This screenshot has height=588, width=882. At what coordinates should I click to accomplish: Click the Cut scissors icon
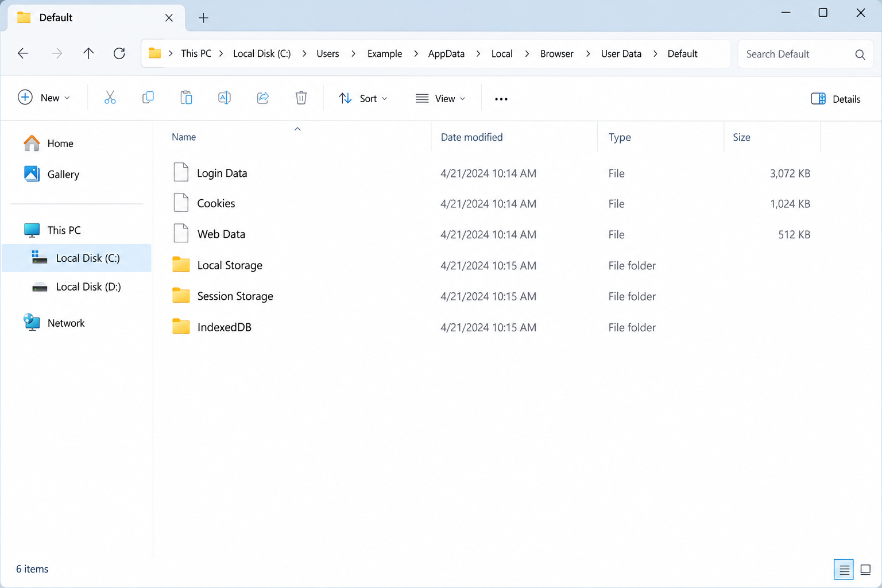110,98
